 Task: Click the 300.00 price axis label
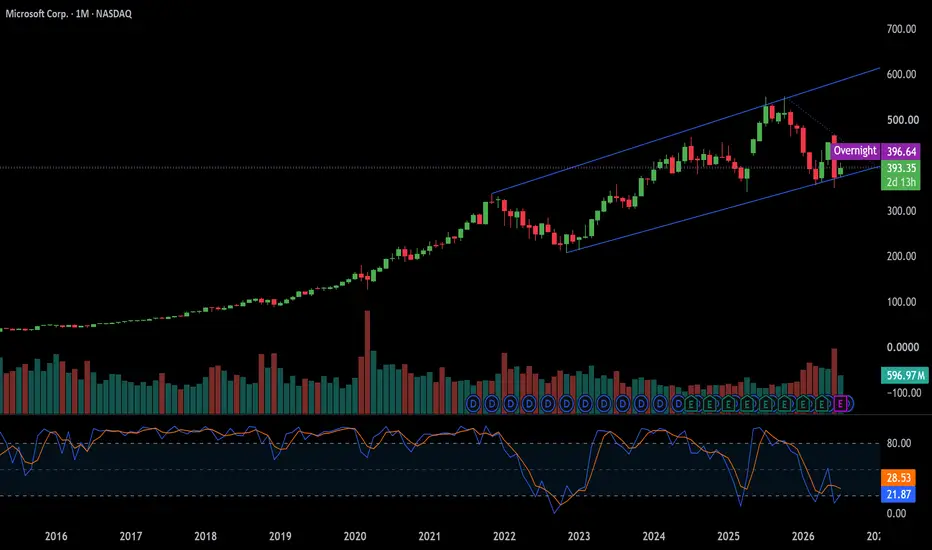coord(901,210)
